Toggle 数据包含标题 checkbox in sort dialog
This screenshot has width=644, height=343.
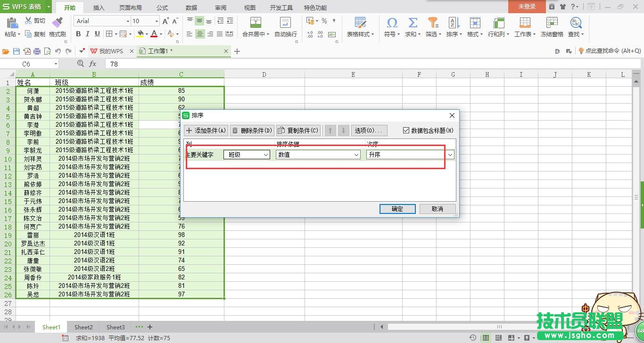point(406,131)
